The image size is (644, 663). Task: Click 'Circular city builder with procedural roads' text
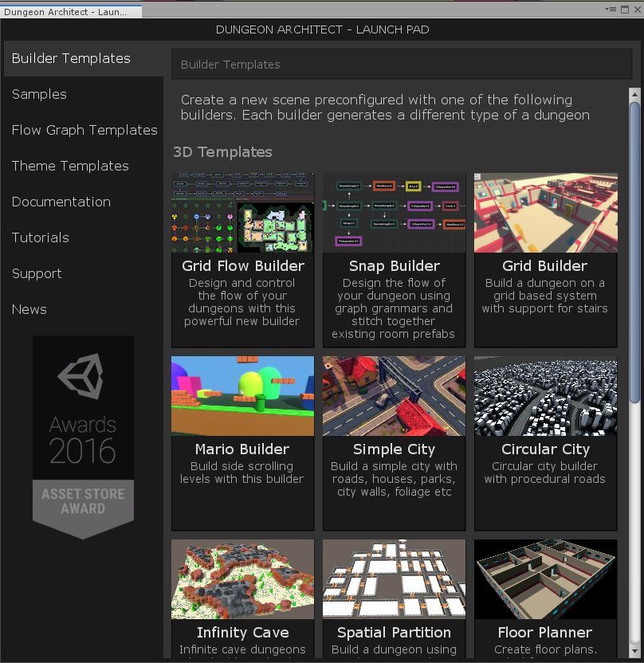pyautogui.click(x=544, y=473)
